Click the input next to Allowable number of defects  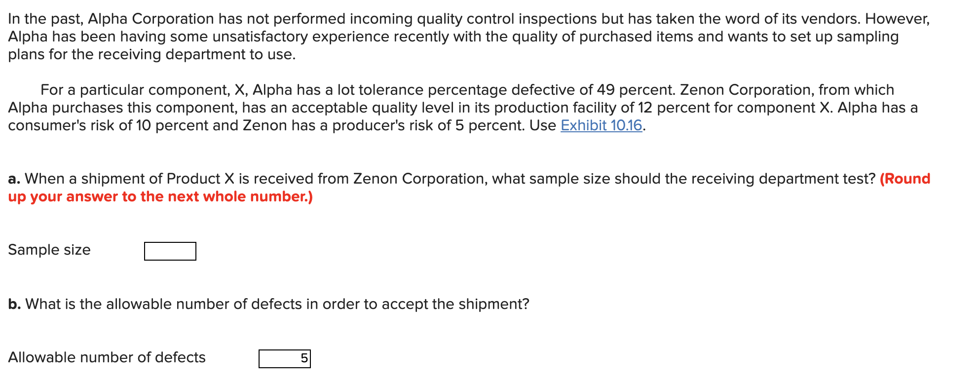tap(284, 358)
